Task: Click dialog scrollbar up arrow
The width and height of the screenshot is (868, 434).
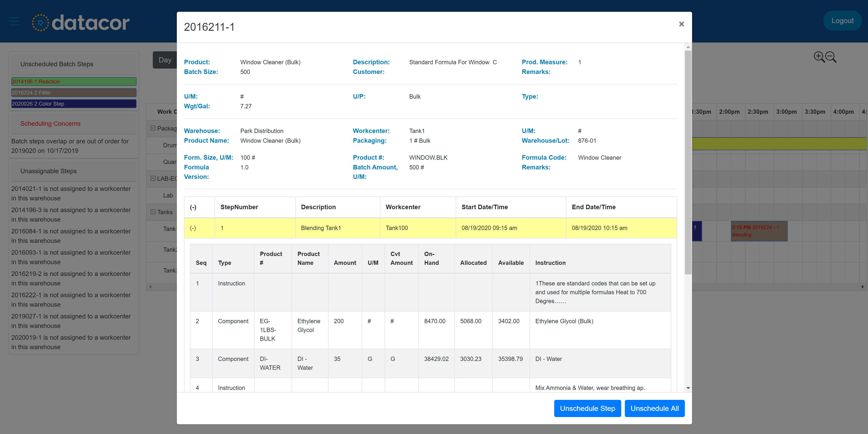Action: tap(688, 47)
